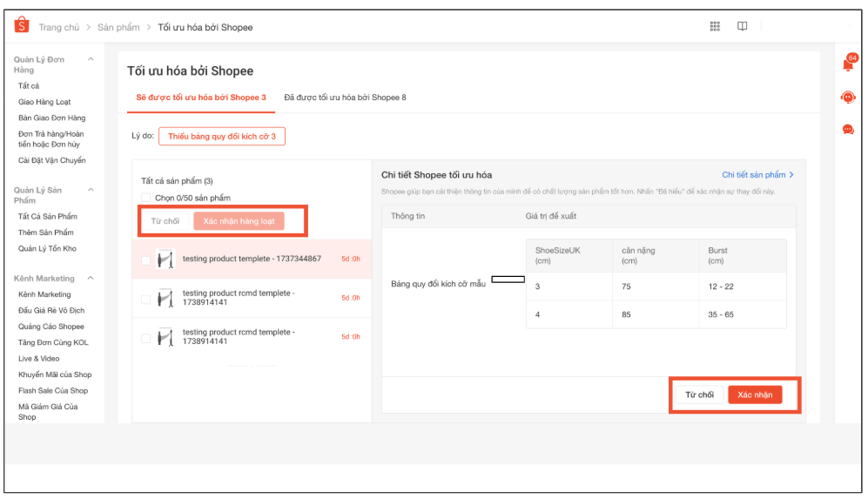Click arrow beside Chi tiết sản phẩm

[x=791, y=174]
